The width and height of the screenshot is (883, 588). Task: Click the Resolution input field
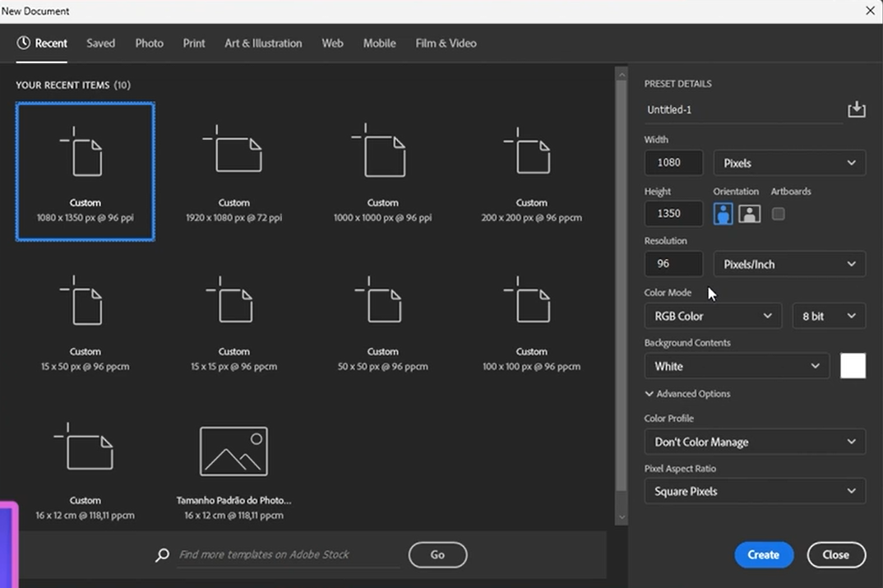(673, 264)
